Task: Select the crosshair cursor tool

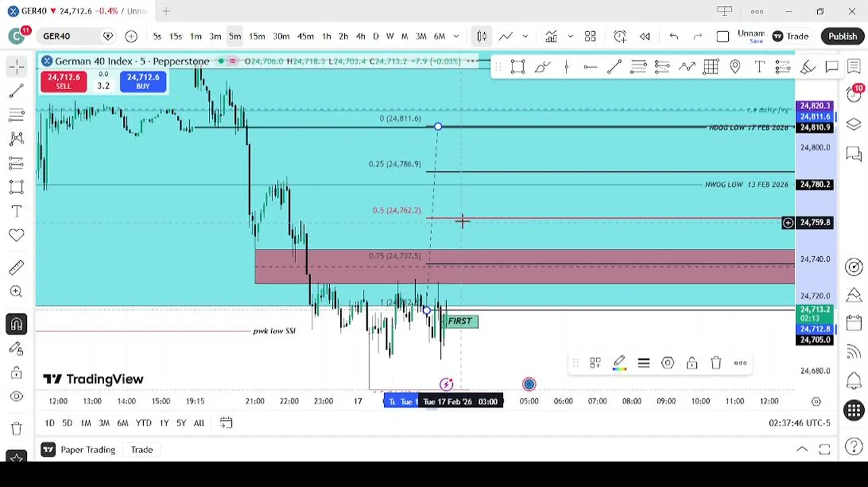Action: (x=16, y=66)
